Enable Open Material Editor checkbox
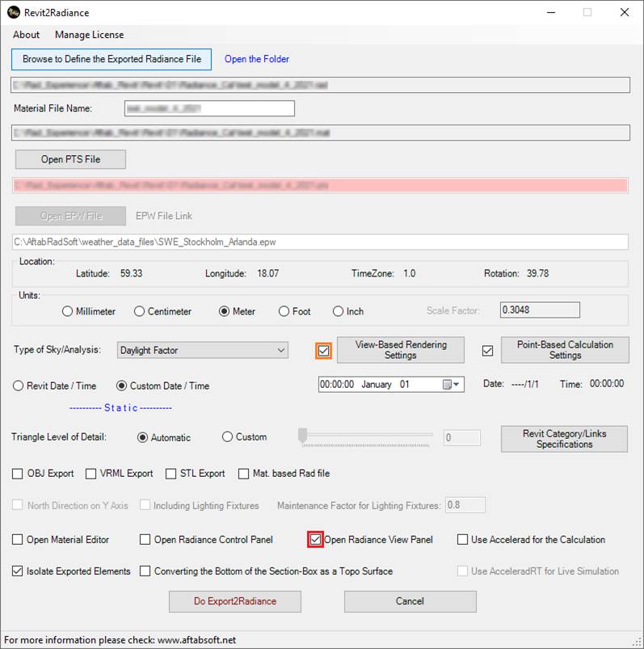The image size is (644, 649). pyautogui.click(x=18, y=540)
